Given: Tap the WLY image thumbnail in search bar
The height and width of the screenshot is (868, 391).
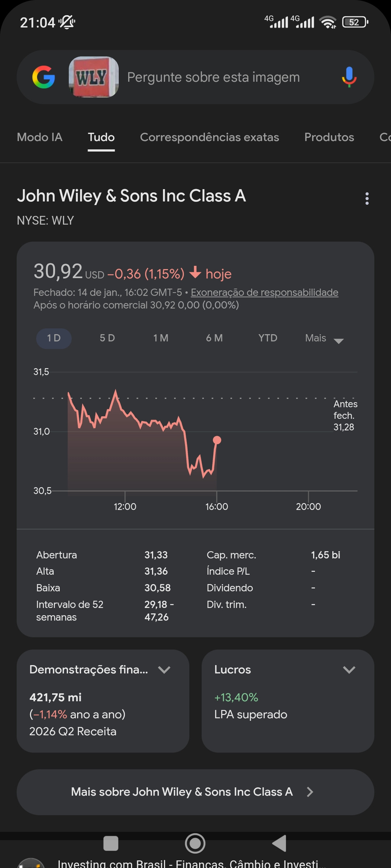Looking at the screenshot, I should (94, 77).
